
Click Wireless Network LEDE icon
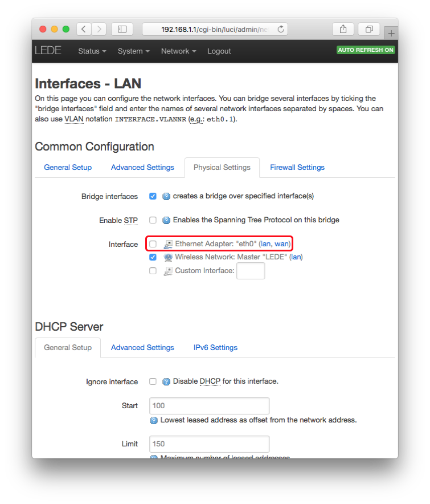[168, 257]
